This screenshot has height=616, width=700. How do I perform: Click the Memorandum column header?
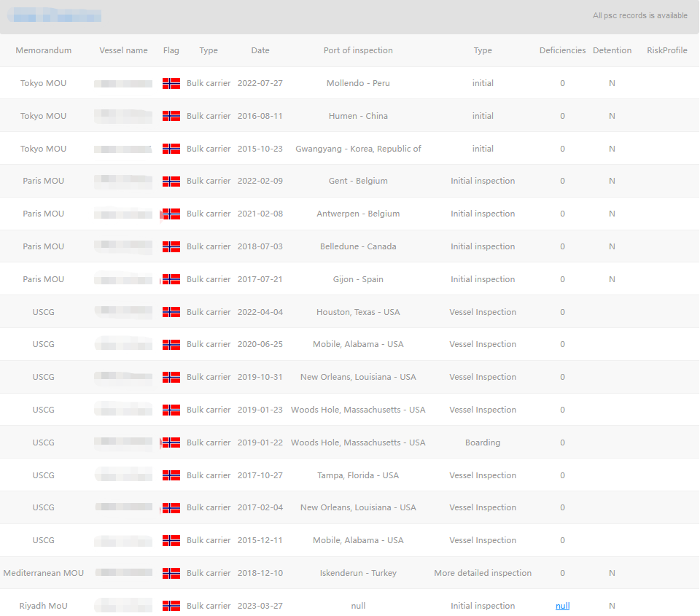43,50
